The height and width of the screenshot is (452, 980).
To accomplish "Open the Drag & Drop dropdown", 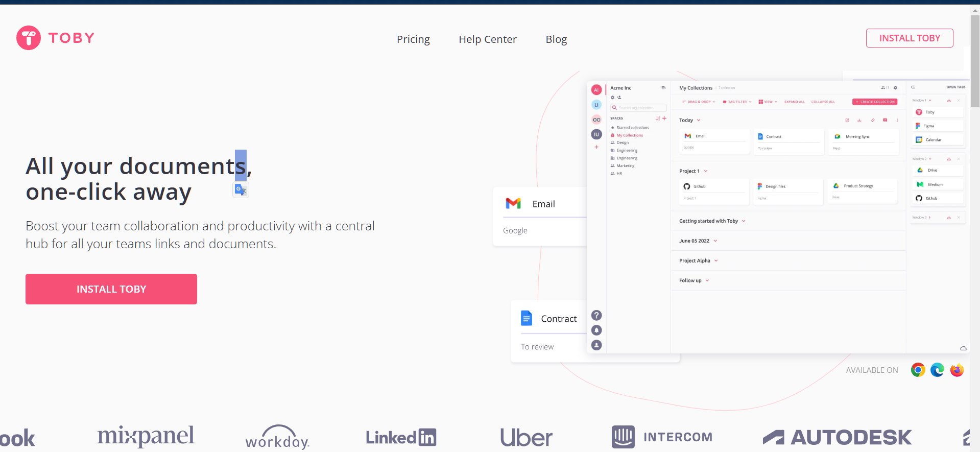I will click(699, 102).
